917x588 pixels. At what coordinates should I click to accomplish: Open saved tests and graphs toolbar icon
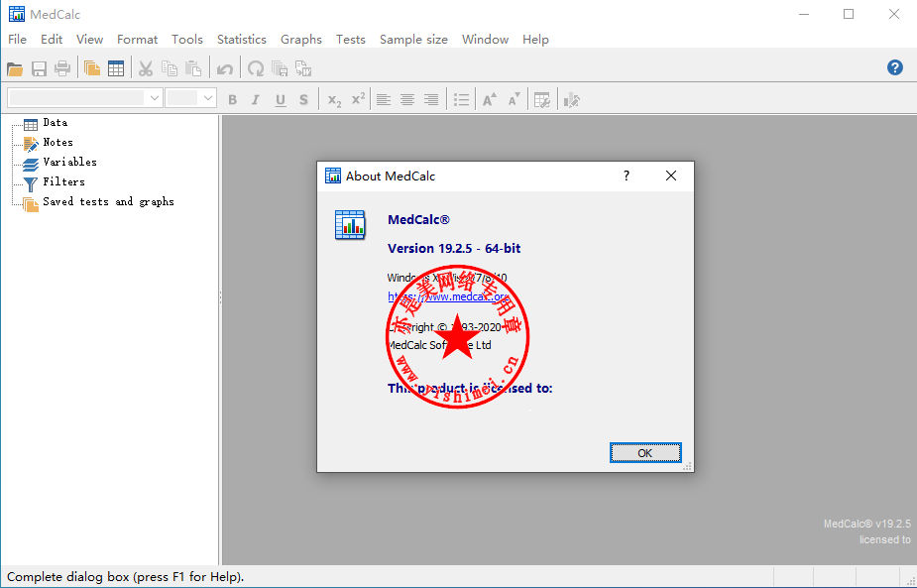92,69
